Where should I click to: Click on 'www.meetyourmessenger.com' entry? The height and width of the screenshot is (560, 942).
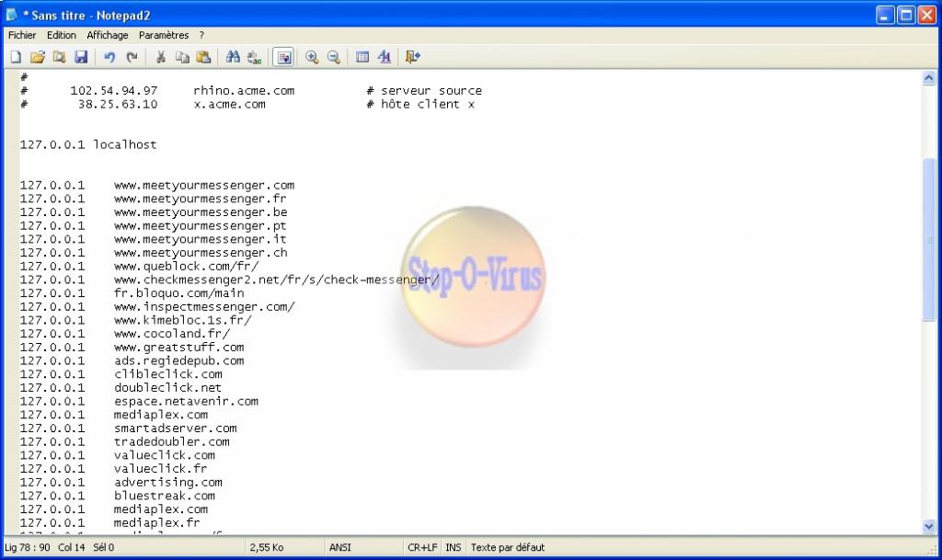pyautogui.click(x=204, y=186)
